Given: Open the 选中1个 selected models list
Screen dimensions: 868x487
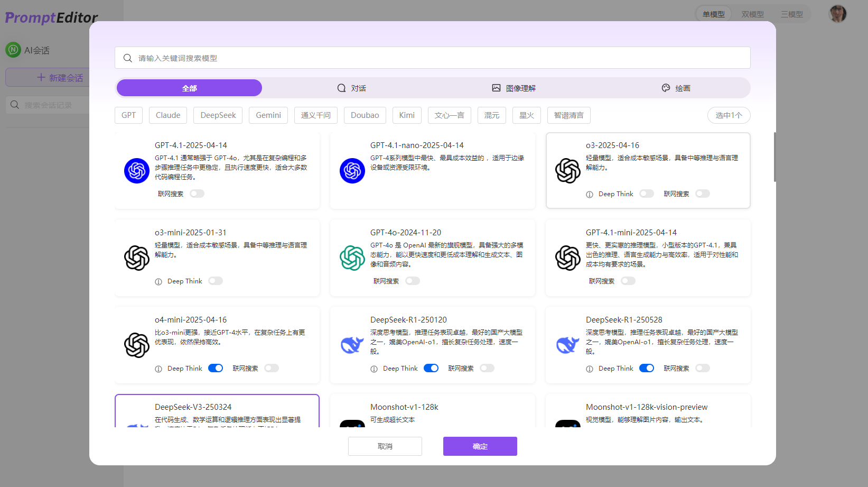Looking at the screenshot, I should (x=729, y=115).
